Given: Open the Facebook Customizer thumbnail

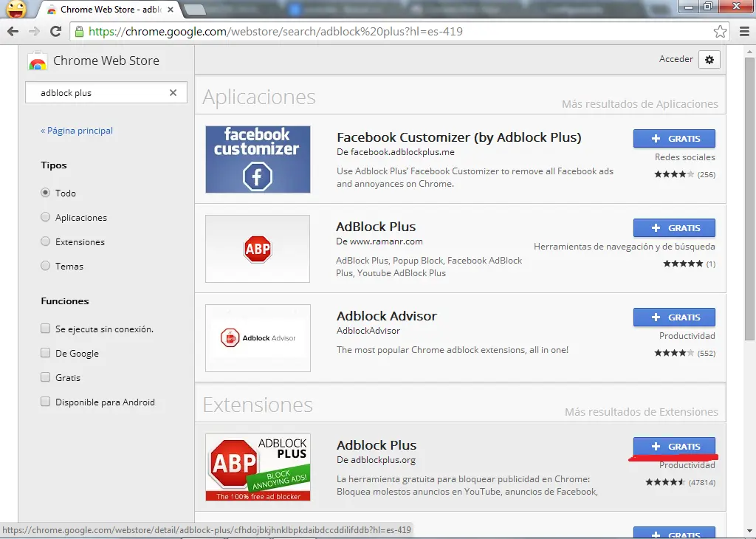Looking at the screenshot, I should pos(258,159).
